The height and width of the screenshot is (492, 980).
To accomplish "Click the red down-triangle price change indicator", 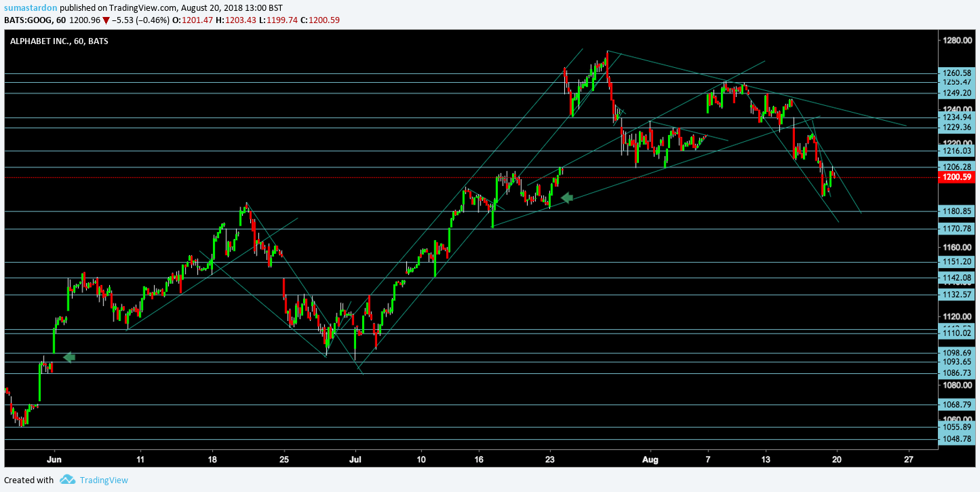I will [x=106, y=20].
